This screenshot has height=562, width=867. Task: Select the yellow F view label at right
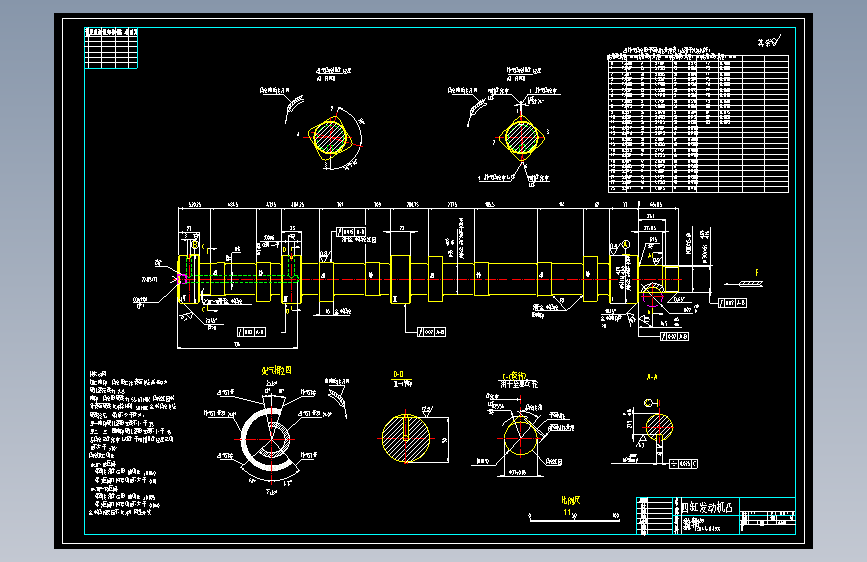point(757,273)
